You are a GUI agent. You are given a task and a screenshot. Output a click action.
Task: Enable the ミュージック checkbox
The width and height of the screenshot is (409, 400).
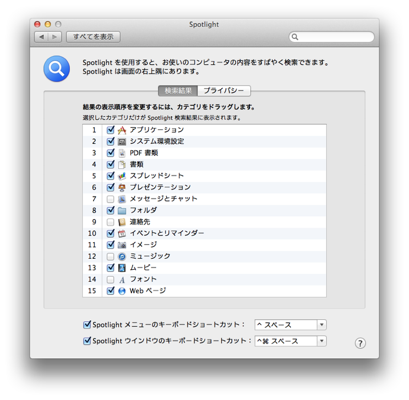pyautogui.click(x=110, y=257)
